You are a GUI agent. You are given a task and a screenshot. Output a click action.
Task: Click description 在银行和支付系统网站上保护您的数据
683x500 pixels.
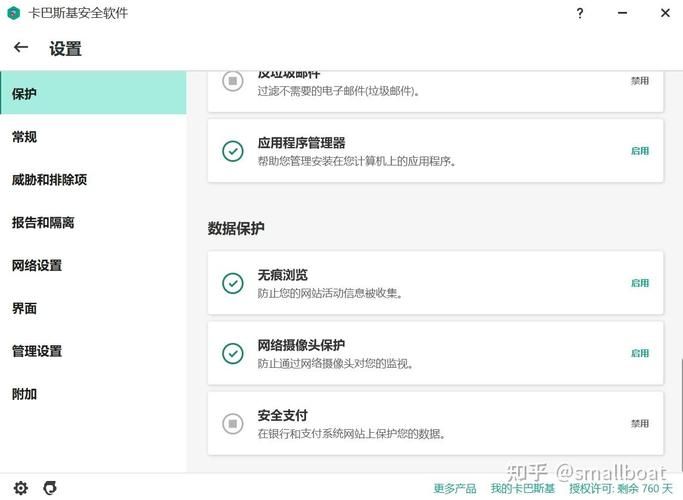pyautogui.click(x=351, y=434)
